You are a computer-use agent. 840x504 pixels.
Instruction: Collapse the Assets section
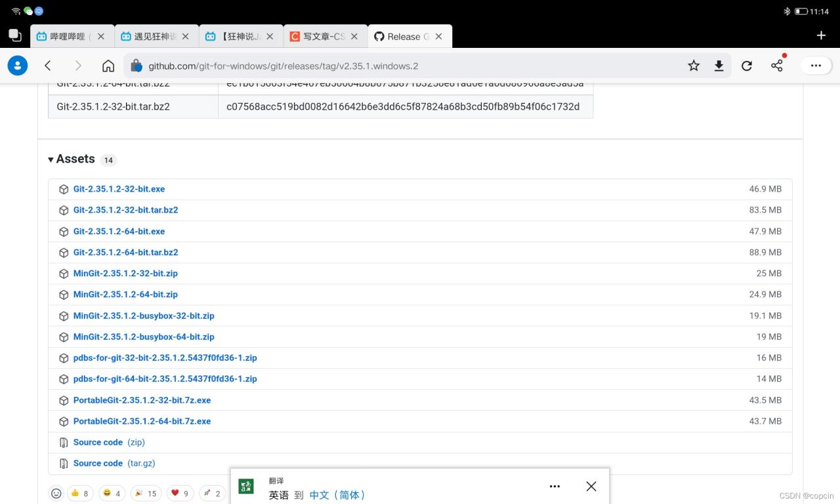tap(72, 159)
